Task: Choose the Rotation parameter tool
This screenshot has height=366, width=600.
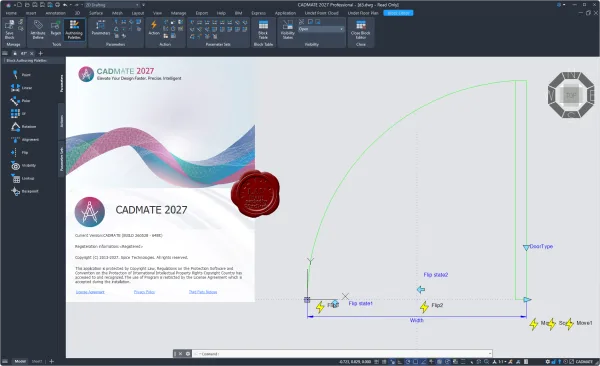Action: (23, 126)
